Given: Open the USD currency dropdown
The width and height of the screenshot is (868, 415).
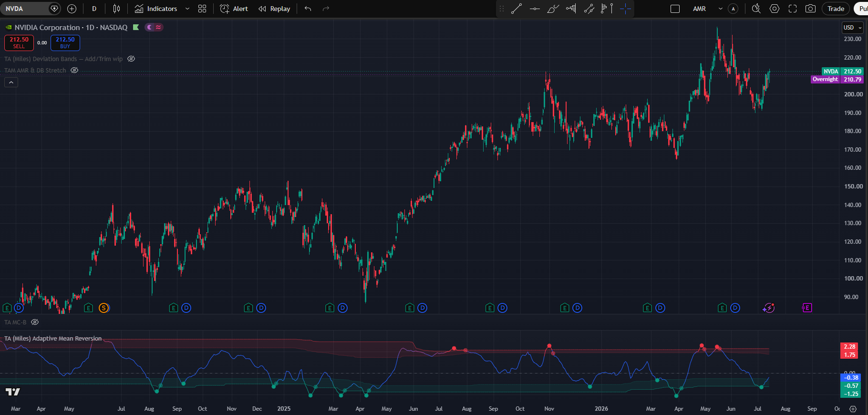Looking at the screenshot, I should click(853, 27).
